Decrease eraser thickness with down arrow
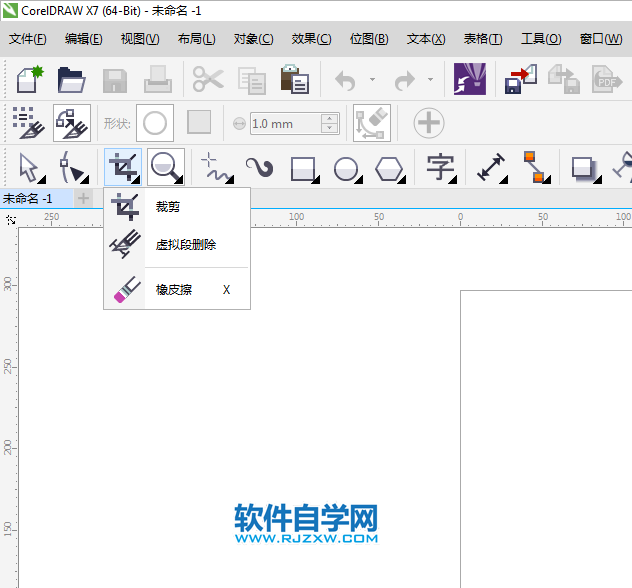This screenshot has width=632, height=588. [330, 128]
